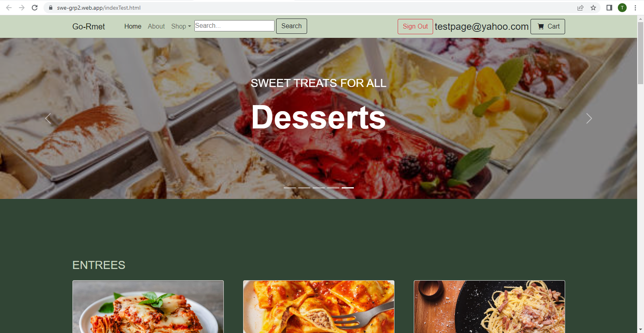This screenshot has width=644, height=333.
Task: Go to the next carousel slide
Action: 589,118
